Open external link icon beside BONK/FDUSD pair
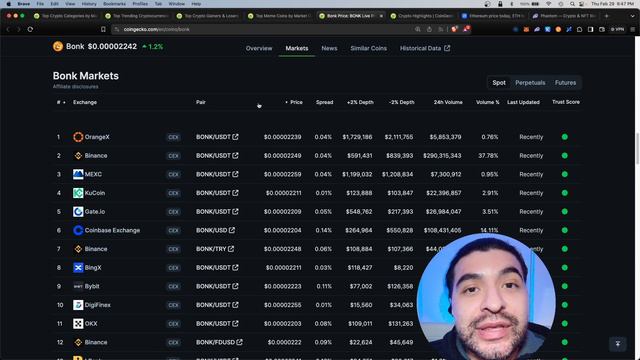 pyautogui.click(x=240, y=342)
